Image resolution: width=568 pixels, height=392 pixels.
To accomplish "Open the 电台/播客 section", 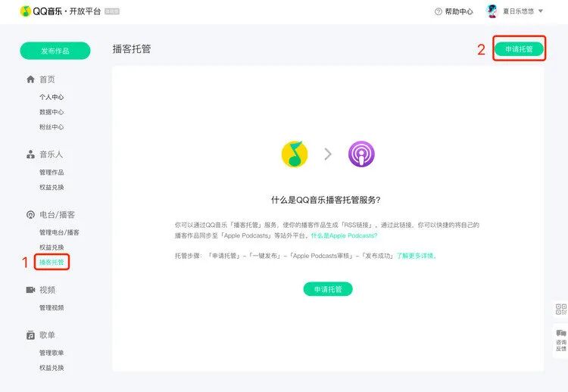I will (58, 215).
